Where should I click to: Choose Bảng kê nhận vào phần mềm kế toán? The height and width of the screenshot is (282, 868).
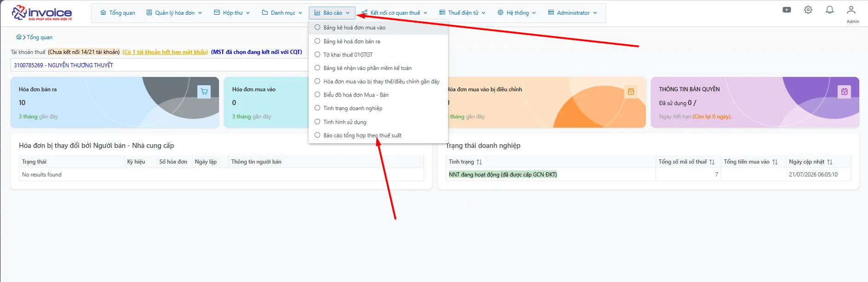[378, 68]
